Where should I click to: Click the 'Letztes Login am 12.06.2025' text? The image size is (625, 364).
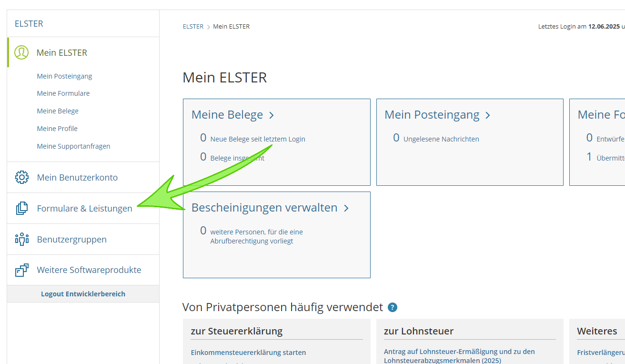pos(578,26)
